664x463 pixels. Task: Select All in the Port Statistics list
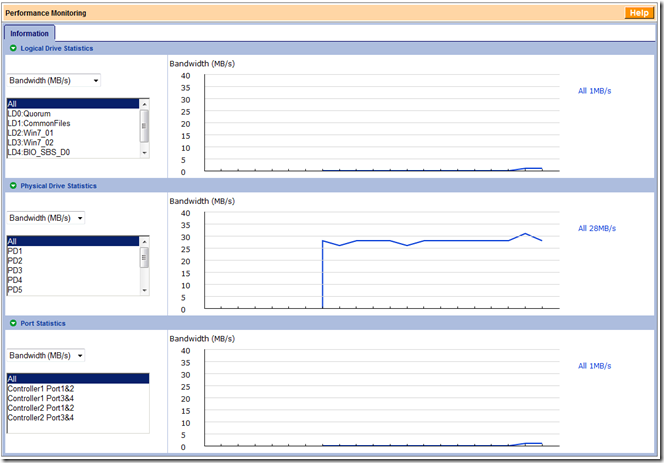[x=78, y=379]
